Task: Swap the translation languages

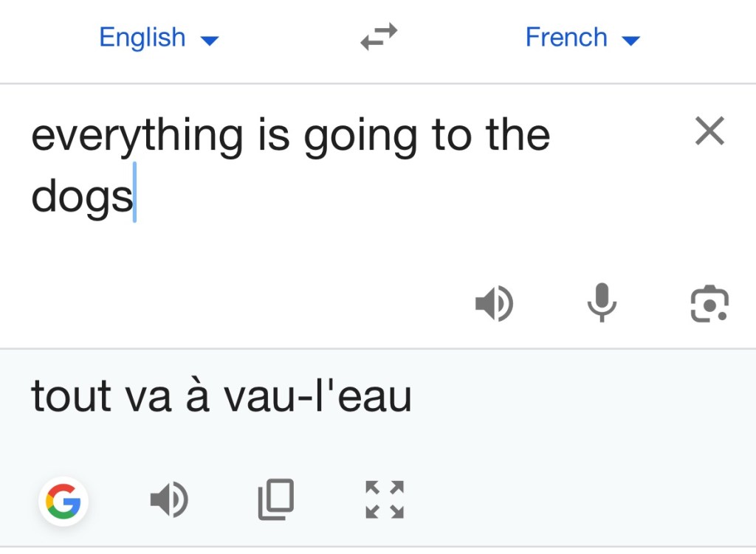Action: click(378, 37)
